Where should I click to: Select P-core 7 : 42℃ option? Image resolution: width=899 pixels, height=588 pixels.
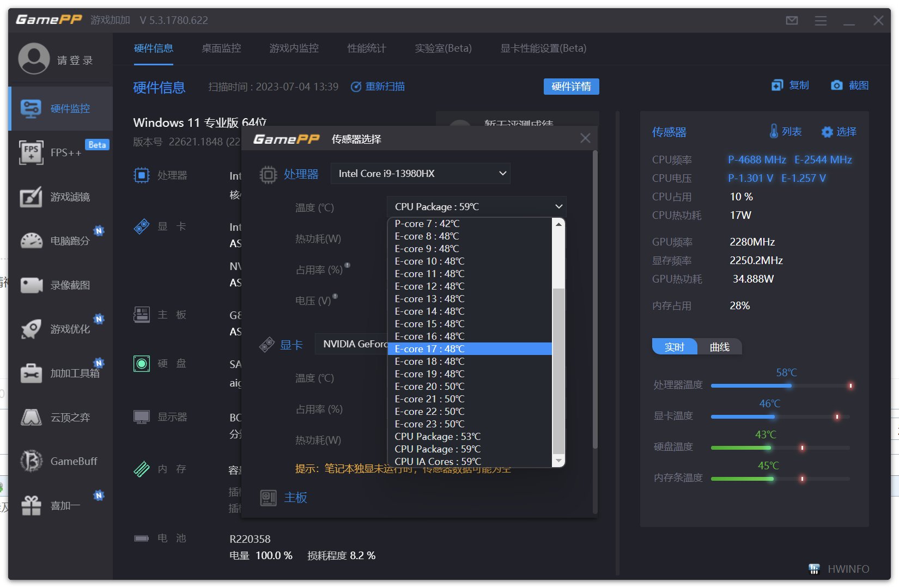470,224
